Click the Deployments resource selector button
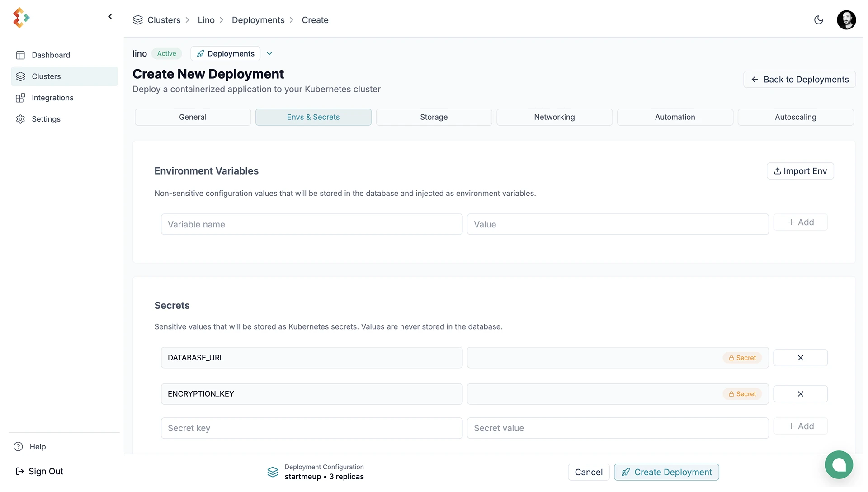The width and height of the screenshot is (868, 492). (x=226, y=54)
